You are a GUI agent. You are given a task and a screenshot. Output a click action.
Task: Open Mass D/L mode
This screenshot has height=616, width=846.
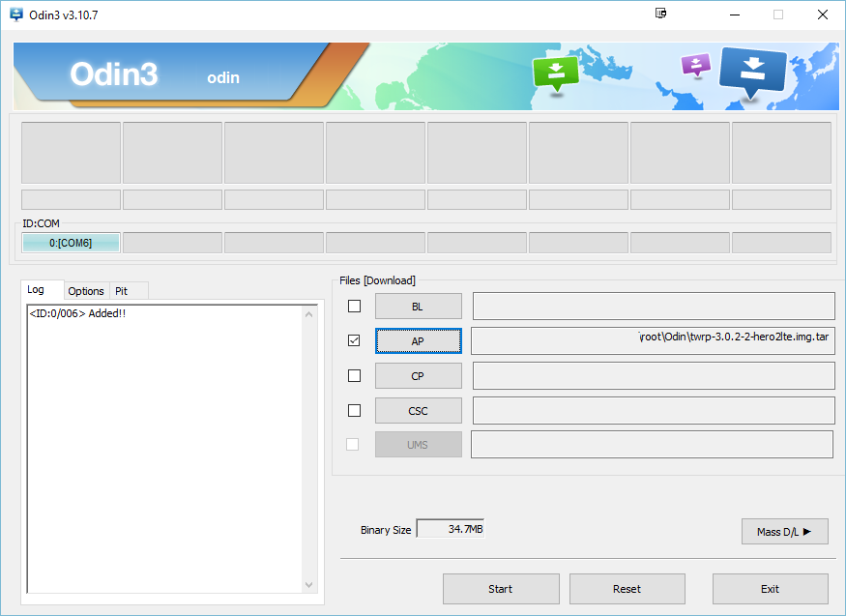point(784,532)
